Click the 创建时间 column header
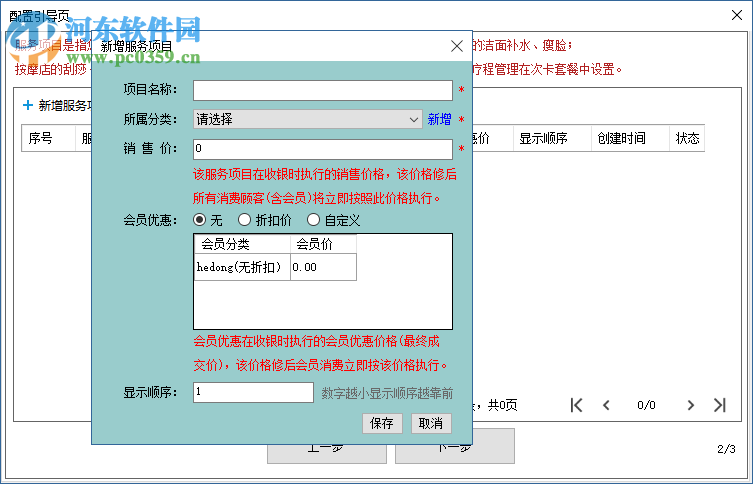753x484 pixels. (x=631, y=139)
